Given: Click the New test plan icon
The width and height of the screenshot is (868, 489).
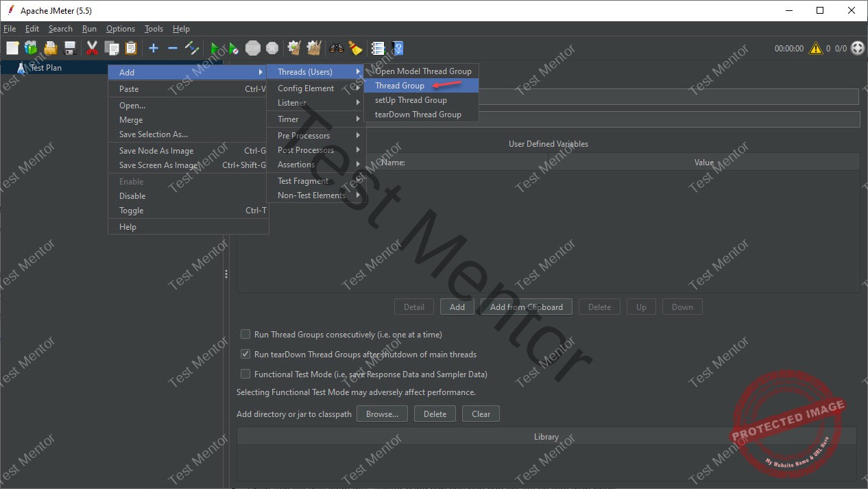Looking at the screenshot, I should (12, 48).
